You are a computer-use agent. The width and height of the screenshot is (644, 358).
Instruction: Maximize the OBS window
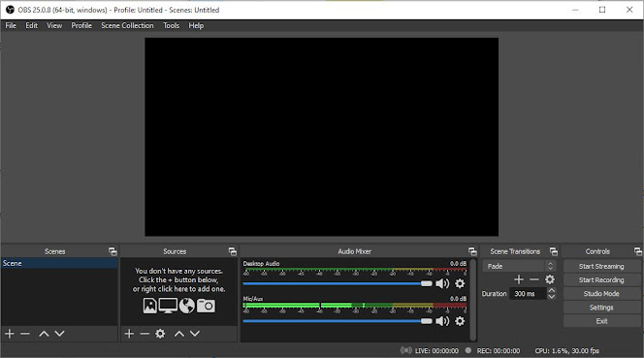tap(602, 10)
